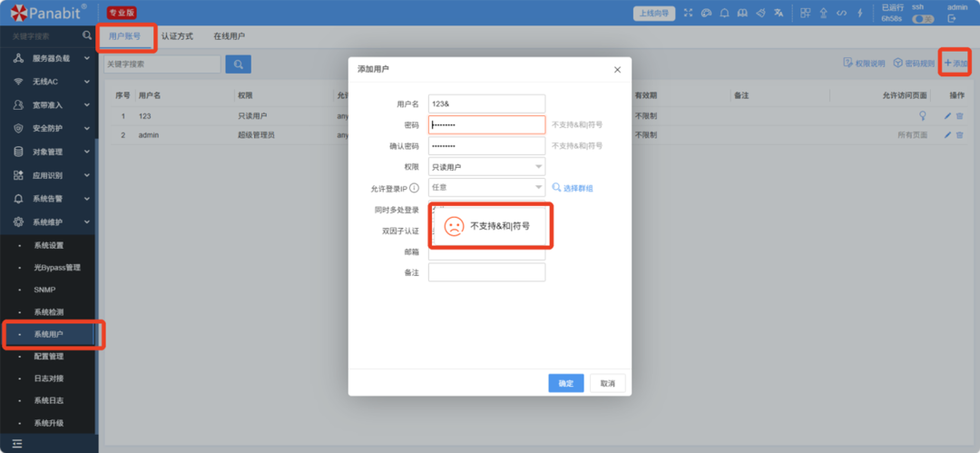This screenshot has width=980, height=453.
Task: Click the 取消 button in dialog
Action: 607,383
